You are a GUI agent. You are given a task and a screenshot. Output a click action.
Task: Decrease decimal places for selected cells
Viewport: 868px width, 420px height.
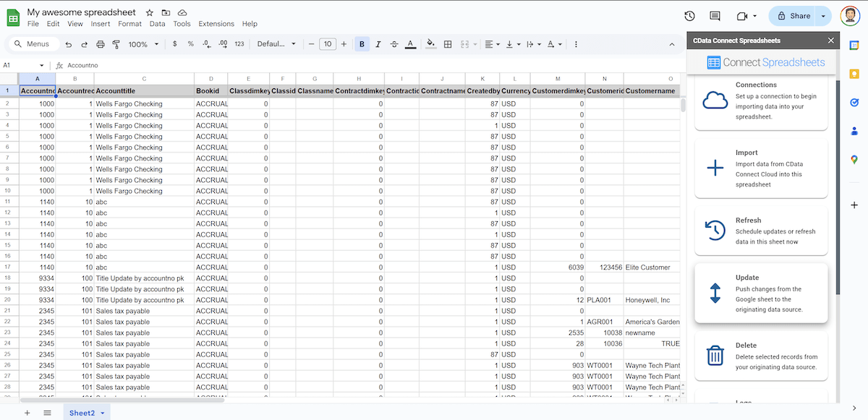[208, 43]
